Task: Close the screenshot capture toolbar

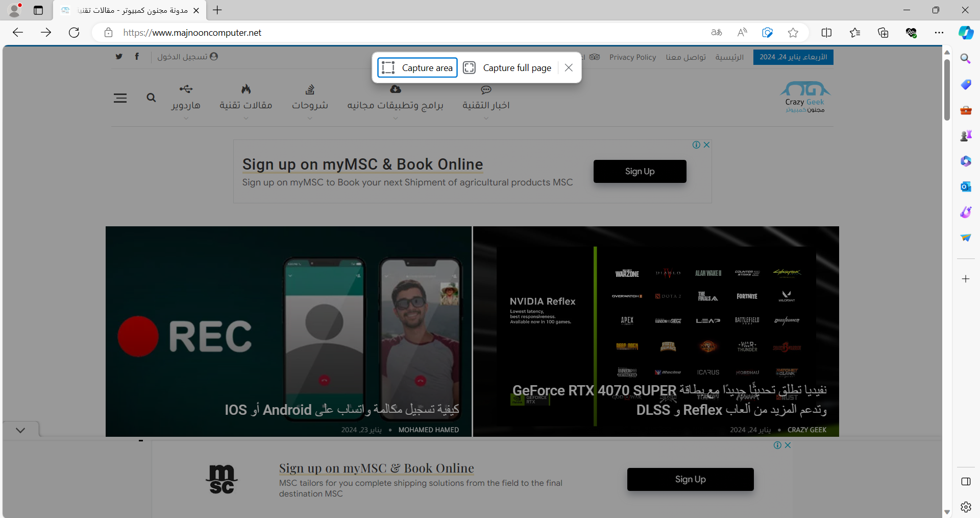Action: pos(569,67)
